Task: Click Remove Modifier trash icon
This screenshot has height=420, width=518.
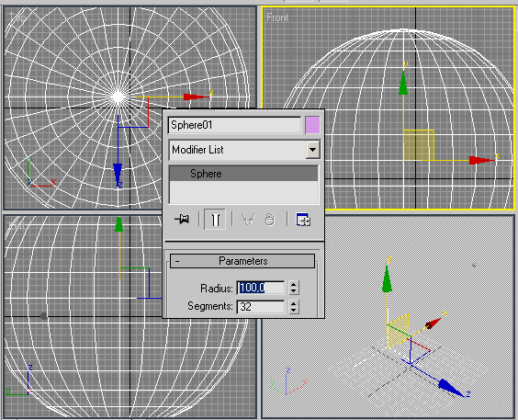Action: coord(270,220)
